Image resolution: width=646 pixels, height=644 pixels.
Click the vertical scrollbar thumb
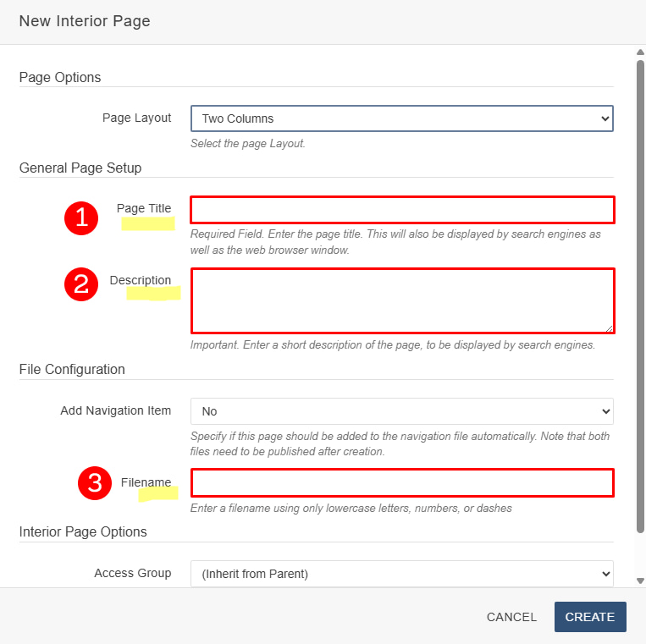(640, 296)
